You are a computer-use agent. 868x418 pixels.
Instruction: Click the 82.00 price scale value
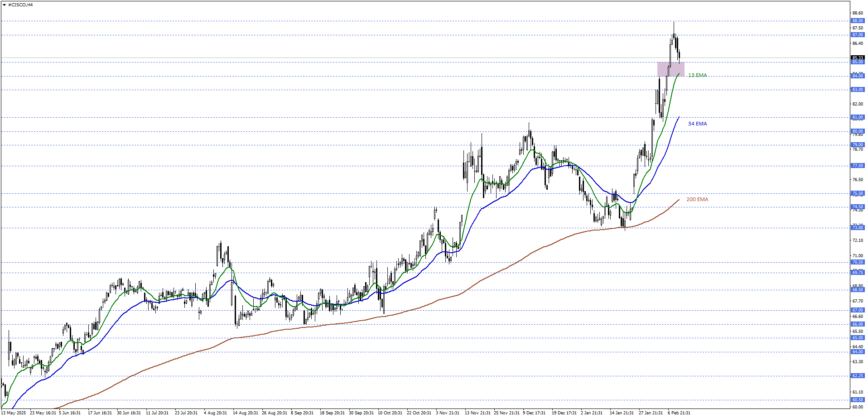point(858,104)
